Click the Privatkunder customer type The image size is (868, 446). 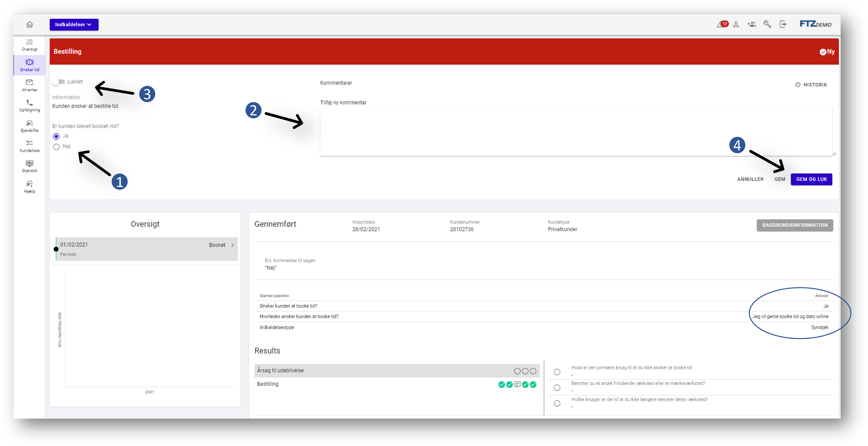pyautogui.click(x=562, y=229)
